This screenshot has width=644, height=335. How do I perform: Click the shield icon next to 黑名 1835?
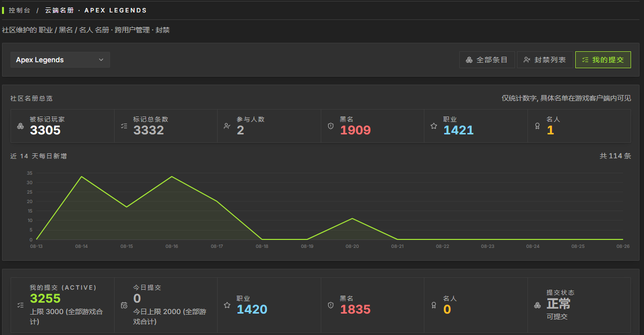331,305
